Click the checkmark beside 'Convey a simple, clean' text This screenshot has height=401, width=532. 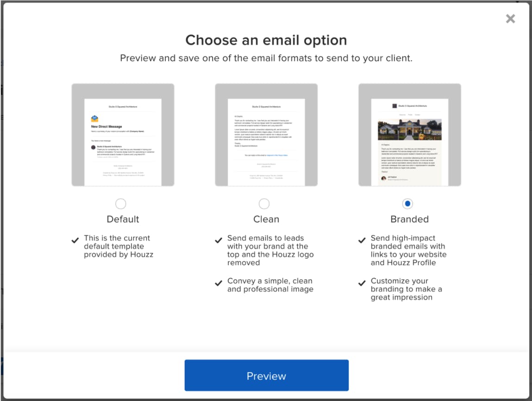coord(218,281)
